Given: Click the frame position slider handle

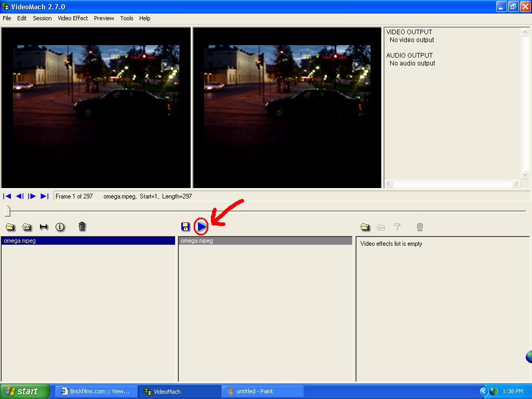Looking at the screenshot, I should 7,211.
